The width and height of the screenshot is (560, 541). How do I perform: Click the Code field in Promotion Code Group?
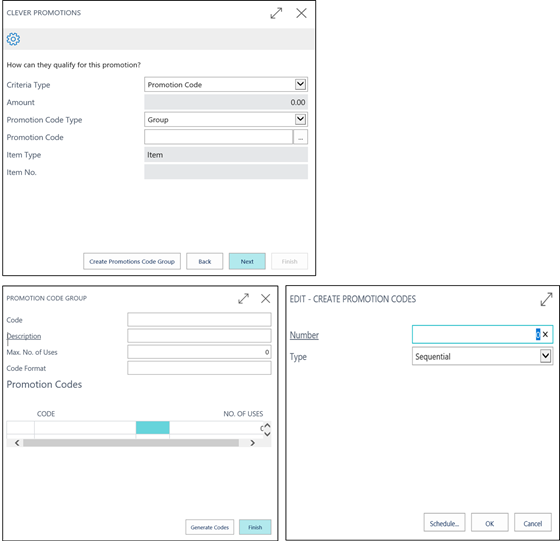pyautogui.click(x=199, y=320)
